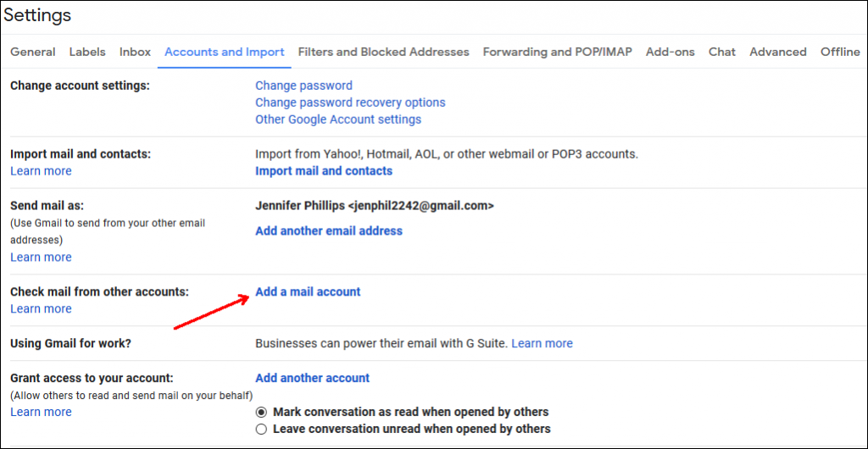
Task: Click the bold Import mail and contacts link
Action: coord(324,171)
